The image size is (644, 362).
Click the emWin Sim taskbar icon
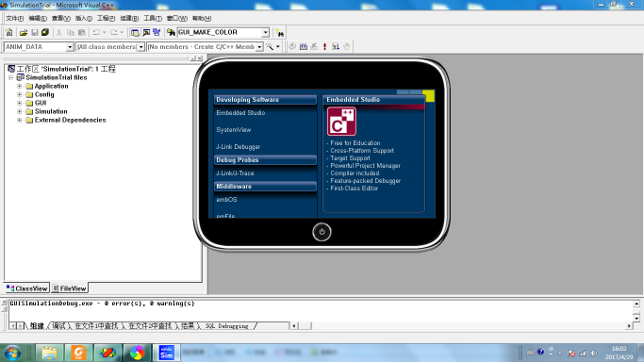point(166,353)
